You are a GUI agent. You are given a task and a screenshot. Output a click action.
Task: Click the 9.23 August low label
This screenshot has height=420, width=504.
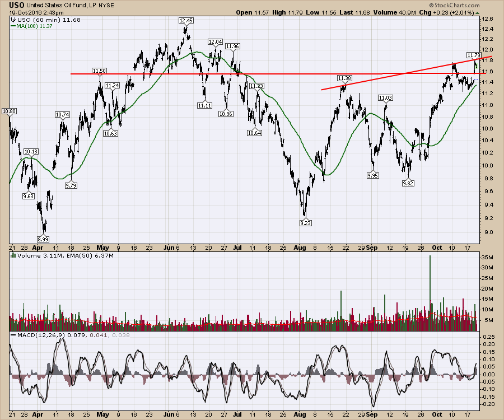306,223
